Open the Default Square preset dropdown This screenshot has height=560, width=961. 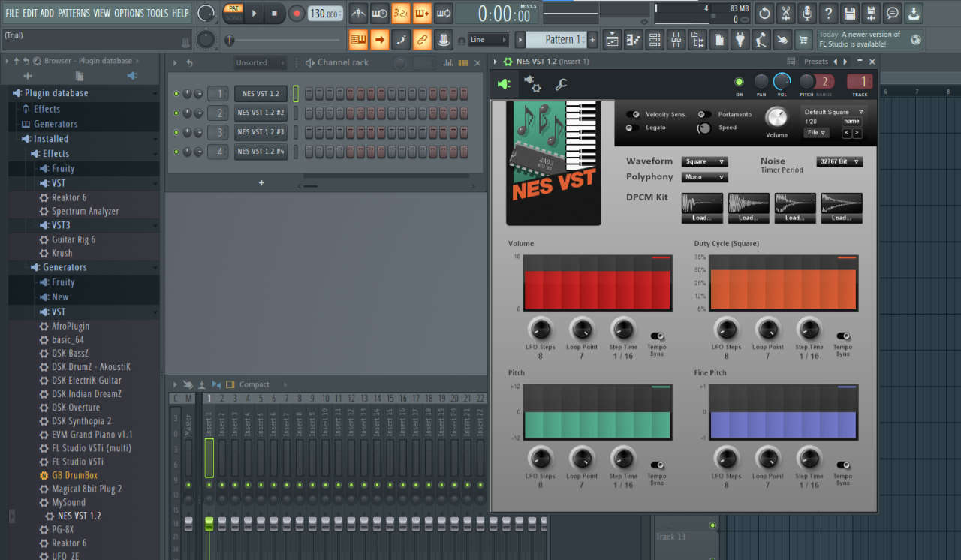click(833, 112)
